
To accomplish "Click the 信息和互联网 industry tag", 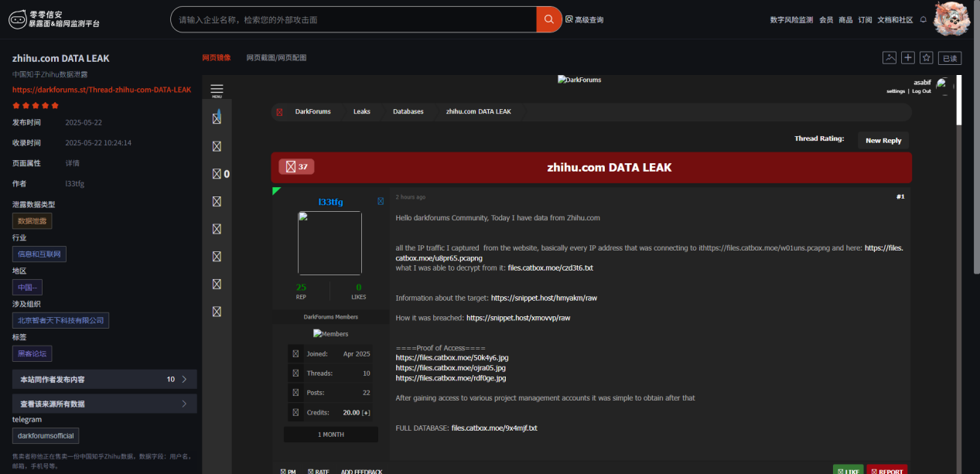I will pyautogui.click(x=39, y=254).
